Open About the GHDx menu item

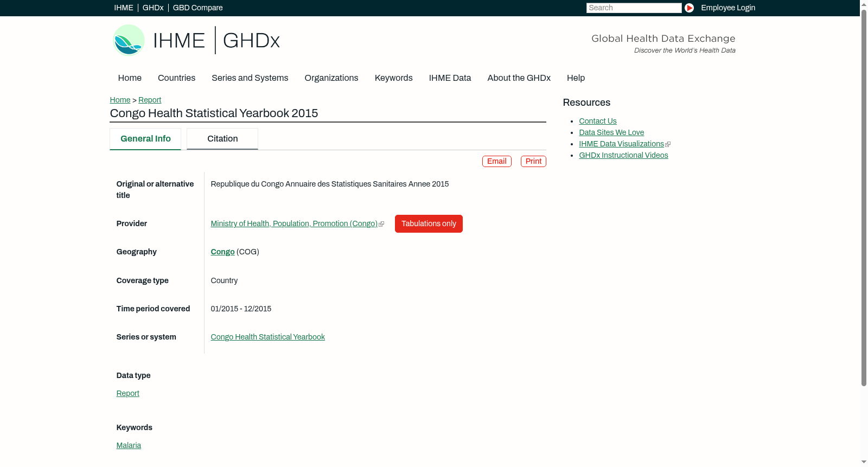pos(519,78)
